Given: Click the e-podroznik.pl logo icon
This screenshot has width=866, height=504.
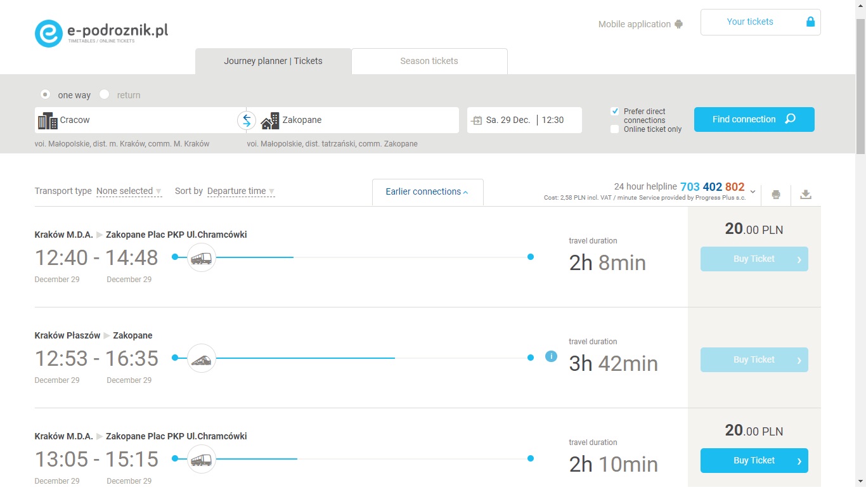Looking at the screenshot, I should (49, 34).
